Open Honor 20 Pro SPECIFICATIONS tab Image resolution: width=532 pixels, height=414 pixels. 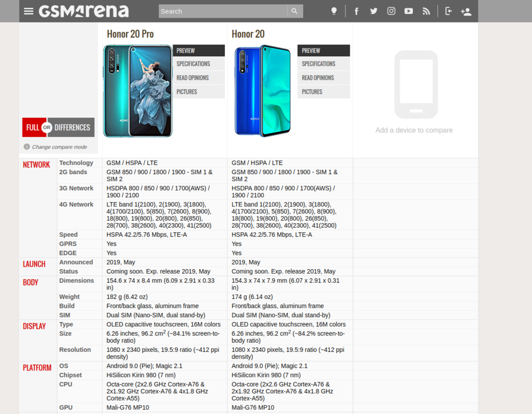[199, 64]
